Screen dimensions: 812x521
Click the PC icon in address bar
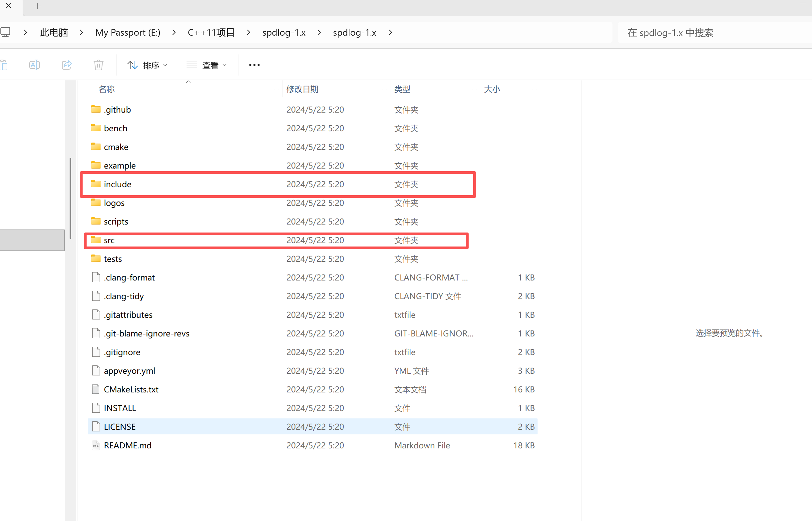(x=6, y=32)
